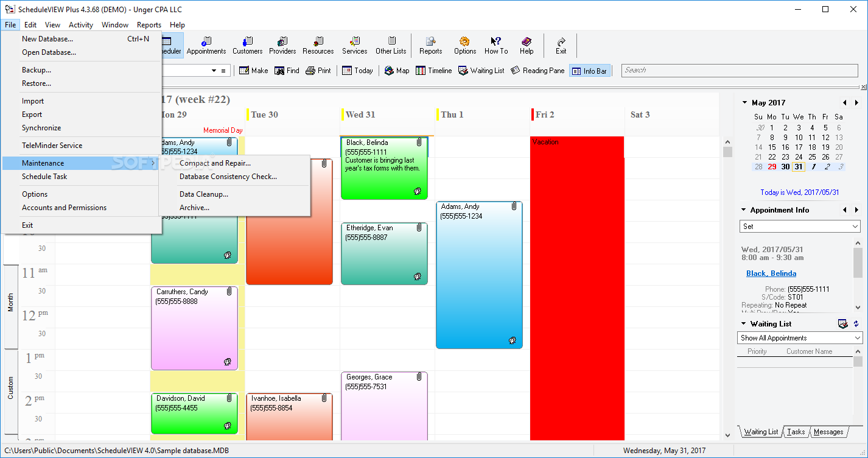The height and width of the screenshot is (458, 868).
Task: Click the add-to-waiting-list icon in the Waiting List panel
Action: (843, 324)
